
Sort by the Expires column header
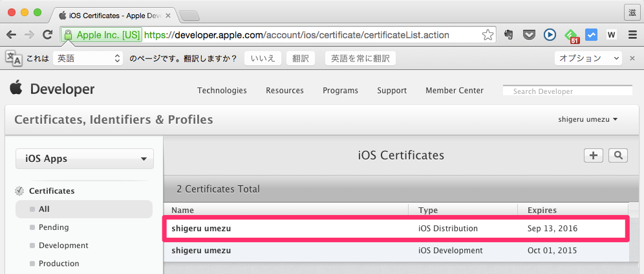[573, 211]
